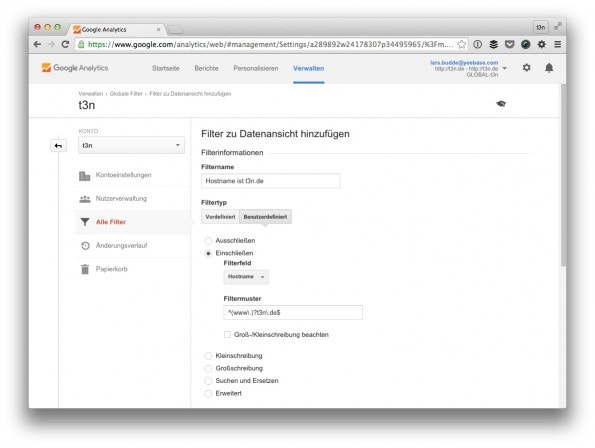Viewport: 595px width, 448px height.
Task: Click the funnel icon for Alle Filter
Action: click(x=85, y=222)
